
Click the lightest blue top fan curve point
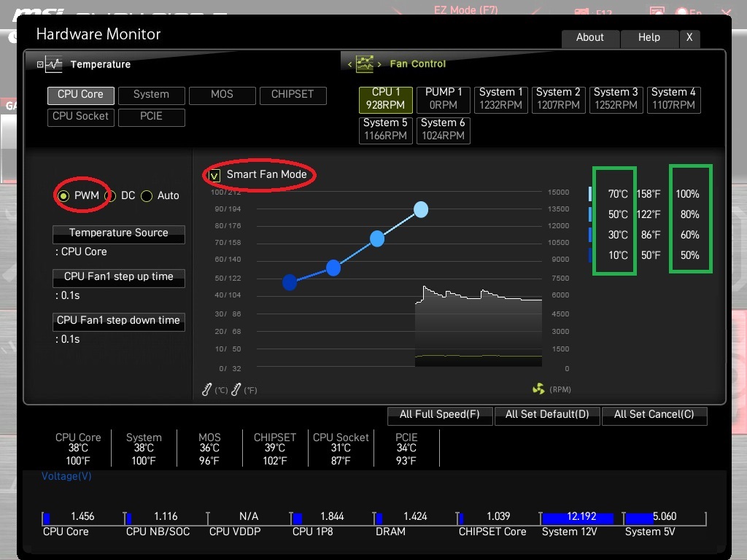tap(421, 209)
